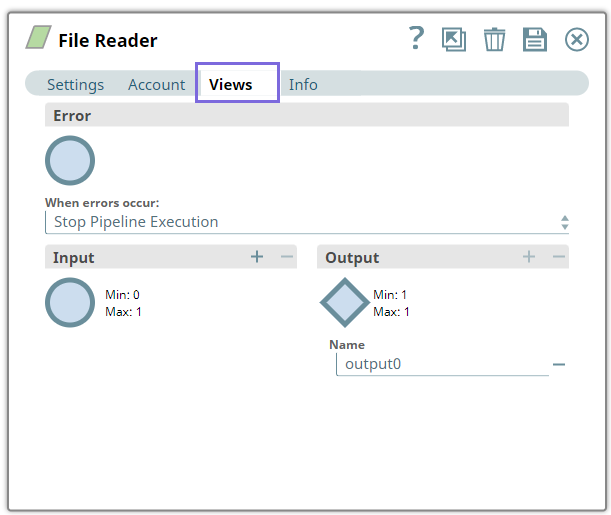Viewport: 611px width, 515px height.
Task: Save settings with the floppy disk icon
Action: click(535, 39)
